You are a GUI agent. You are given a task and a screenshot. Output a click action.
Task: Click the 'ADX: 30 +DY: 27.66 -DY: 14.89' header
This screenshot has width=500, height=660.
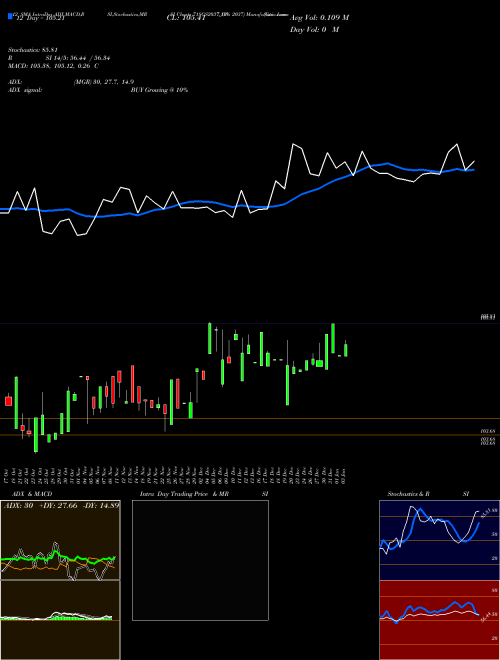61,505
